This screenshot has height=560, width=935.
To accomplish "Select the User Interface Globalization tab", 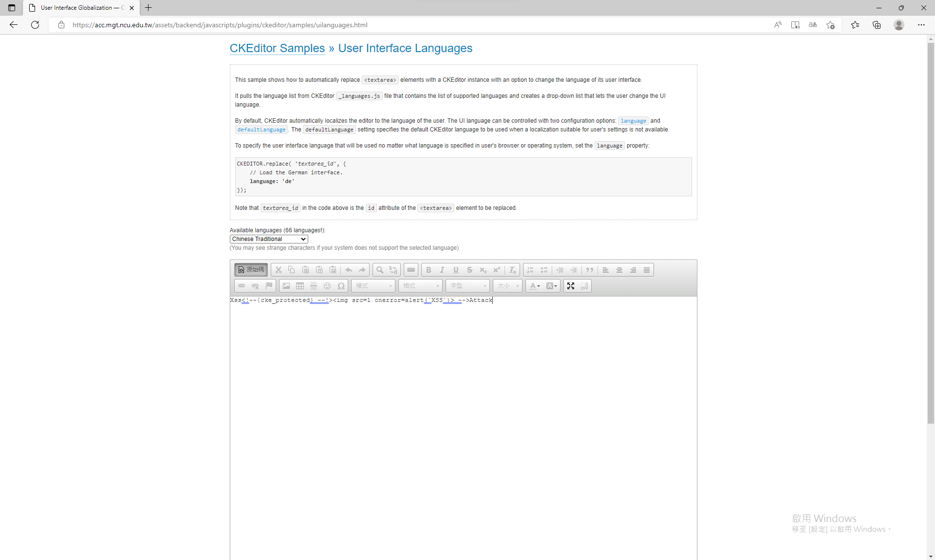I will 82,8.
